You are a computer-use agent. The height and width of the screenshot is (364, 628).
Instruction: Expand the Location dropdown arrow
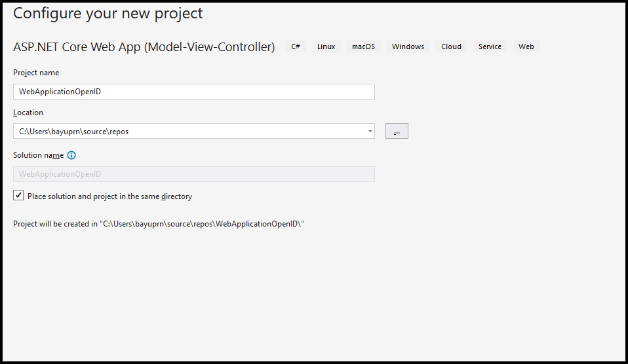tap(370, 132)
